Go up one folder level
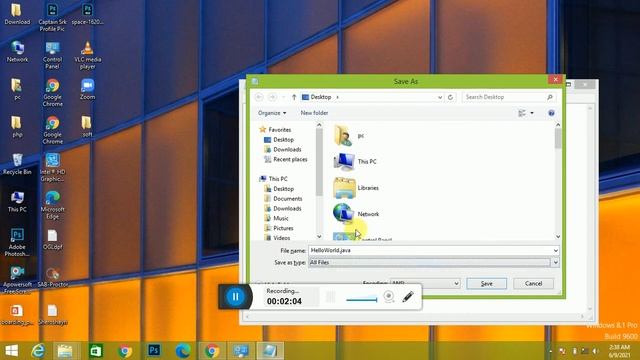 coord(294,97)
